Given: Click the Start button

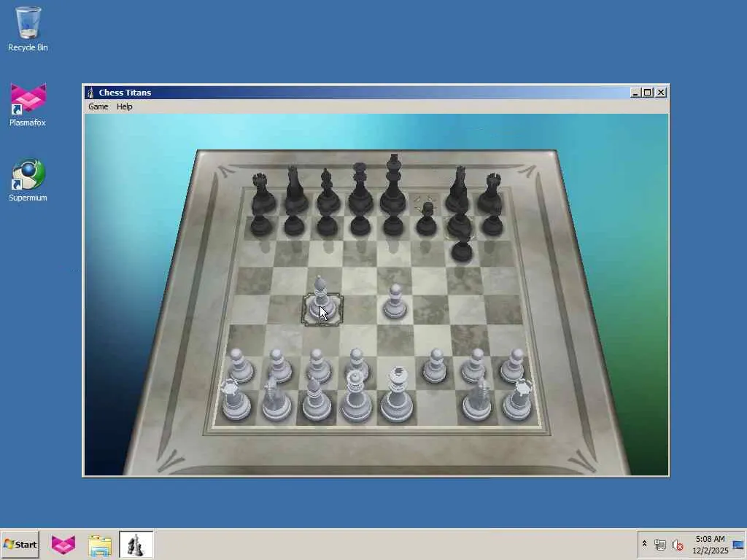Looking at the screenshot, I should point(20,544).
